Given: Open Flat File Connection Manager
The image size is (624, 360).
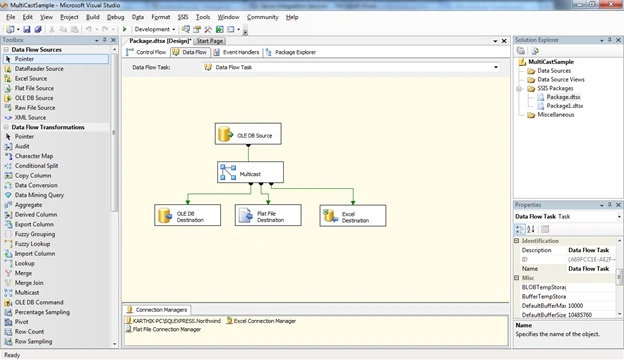Looking at the screenshot, I should point(163,329).
